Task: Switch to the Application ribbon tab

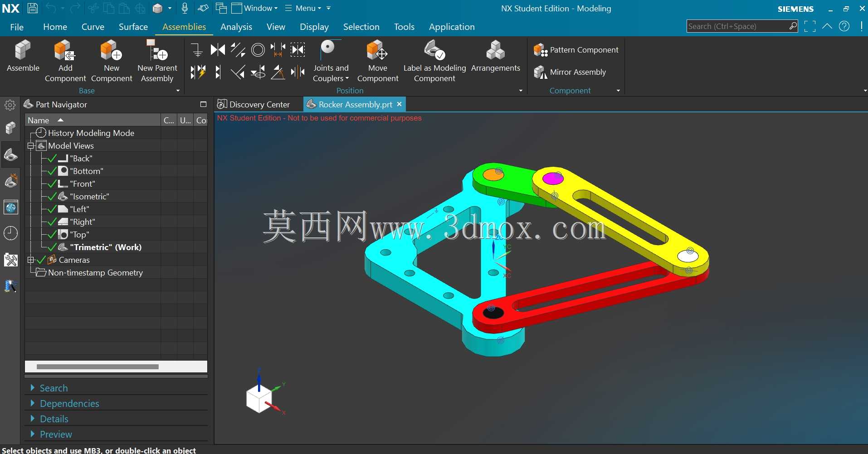Action: pos(452,27)
